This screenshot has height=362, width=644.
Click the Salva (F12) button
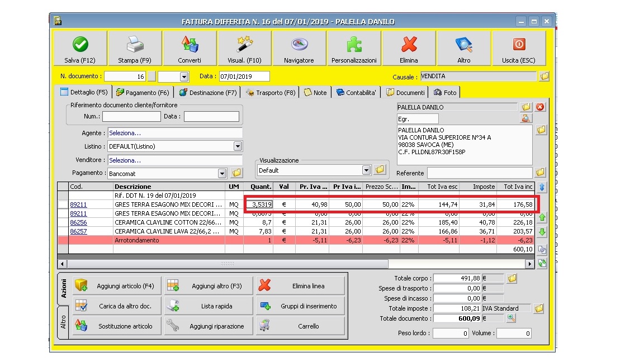click(x=80, y=48)
